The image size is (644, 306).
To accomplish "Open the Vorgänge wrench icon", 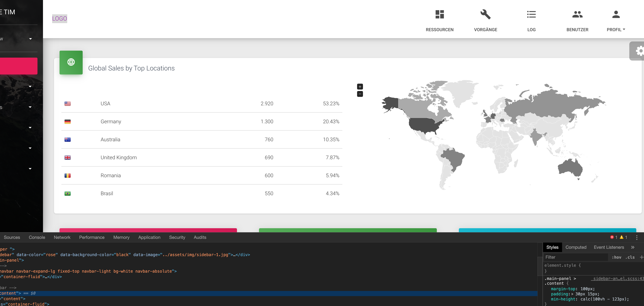I will (x=485, y=14).
